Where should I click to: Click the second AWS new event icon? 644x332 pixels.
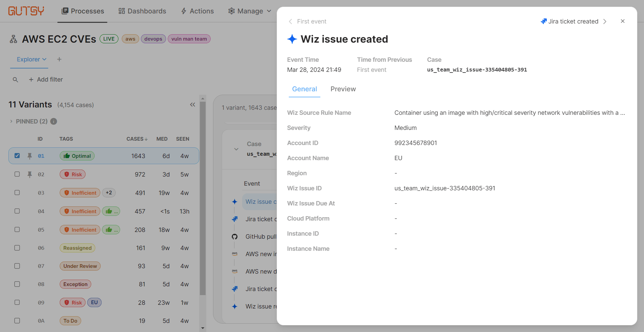click(x=235, y=272)
